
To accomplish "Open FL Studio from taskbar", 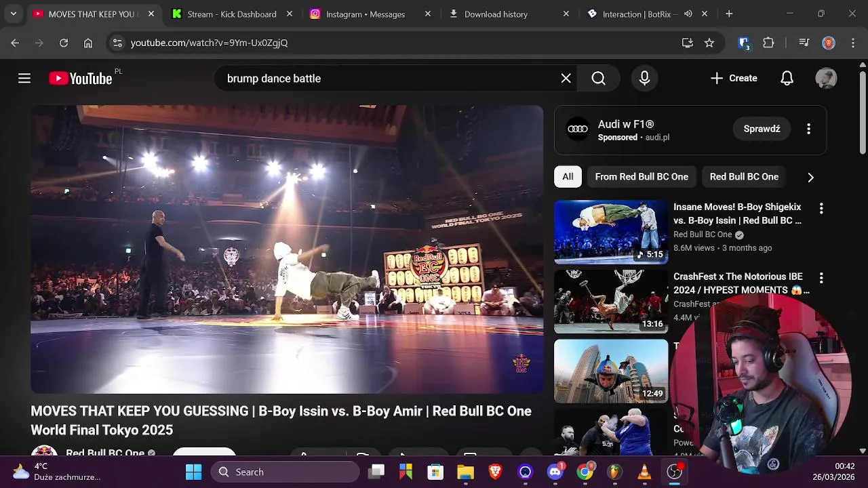I will 615,472.
